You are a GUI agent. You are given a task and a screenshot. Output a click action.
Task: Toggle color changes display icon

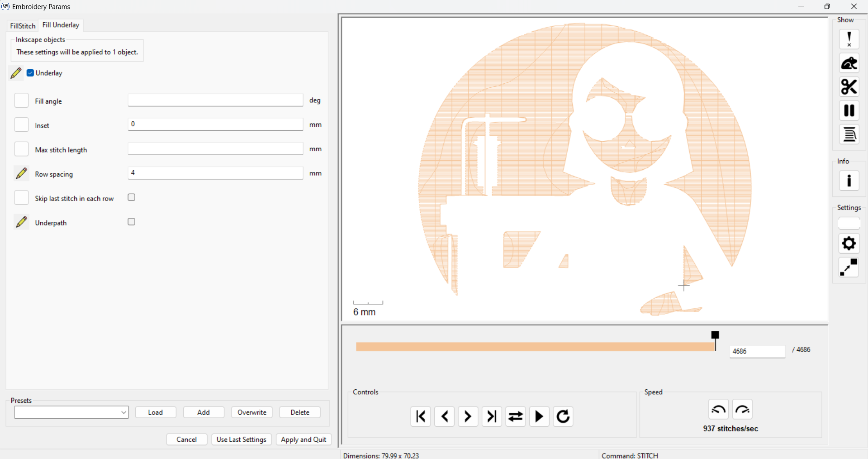pyautogui.click(x=849, y=134)
